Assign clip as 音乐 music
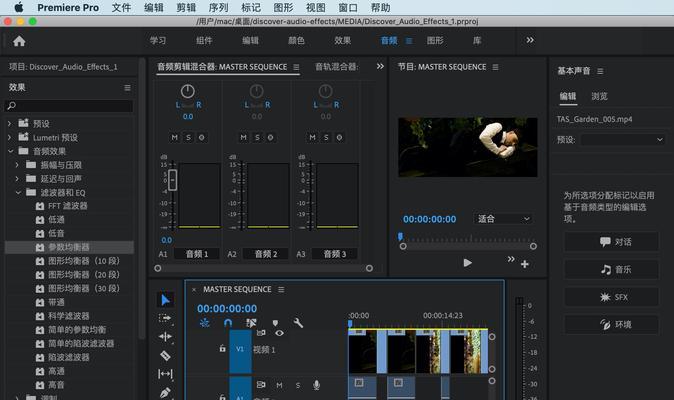The height and width of the screenshot is (400, 674). point(611,269)
